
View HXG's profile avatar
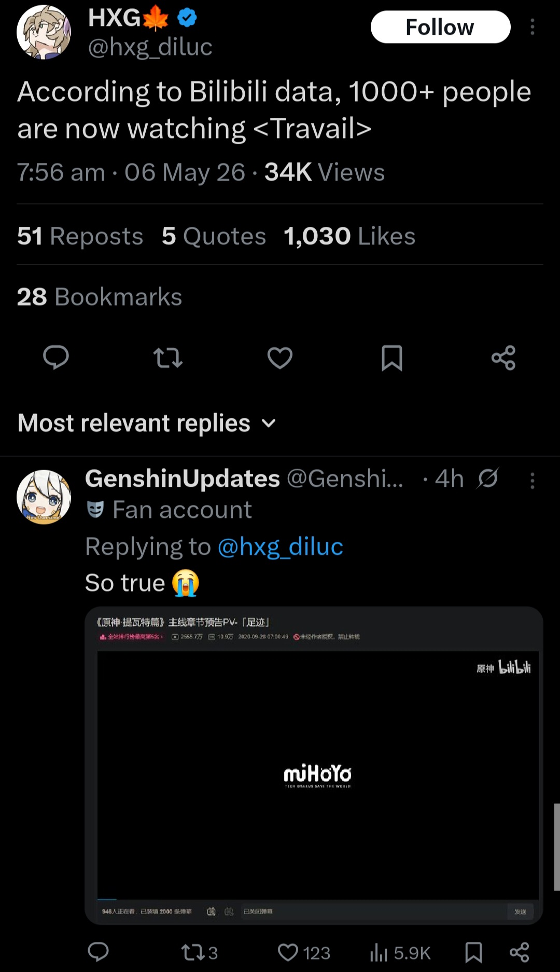click(44, 32)
